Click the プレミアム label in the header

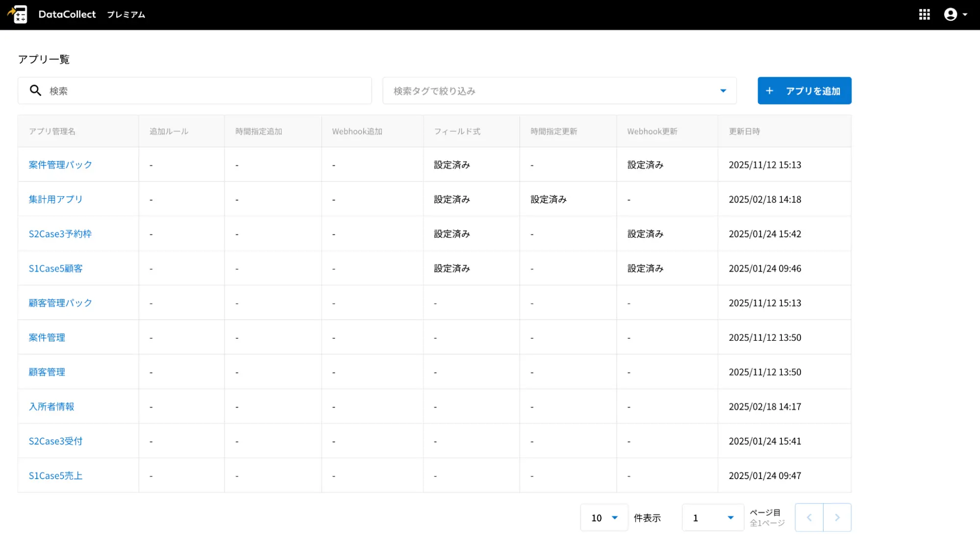click(126, 15)
